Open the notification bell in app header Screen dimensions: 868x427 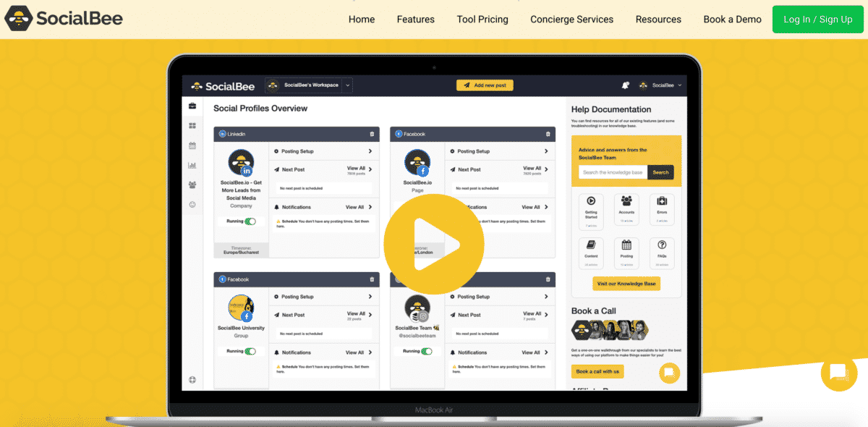coord(626,85)
